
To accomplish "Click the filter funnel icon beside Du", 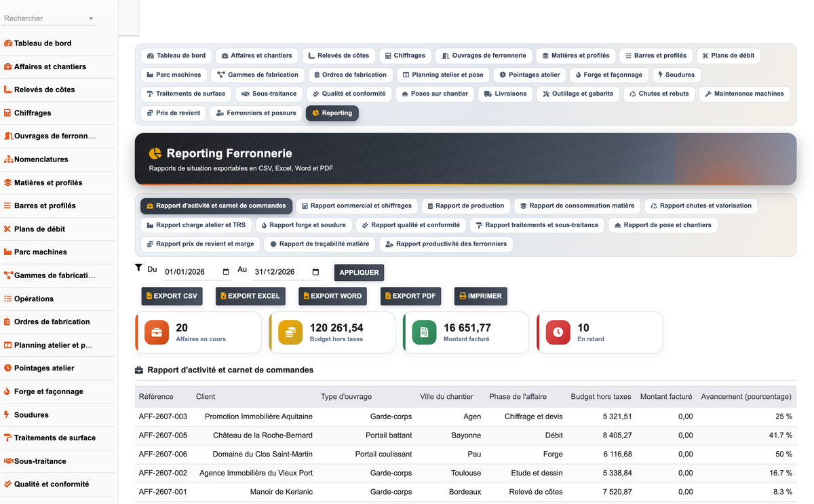I will (x=138, y=268).
